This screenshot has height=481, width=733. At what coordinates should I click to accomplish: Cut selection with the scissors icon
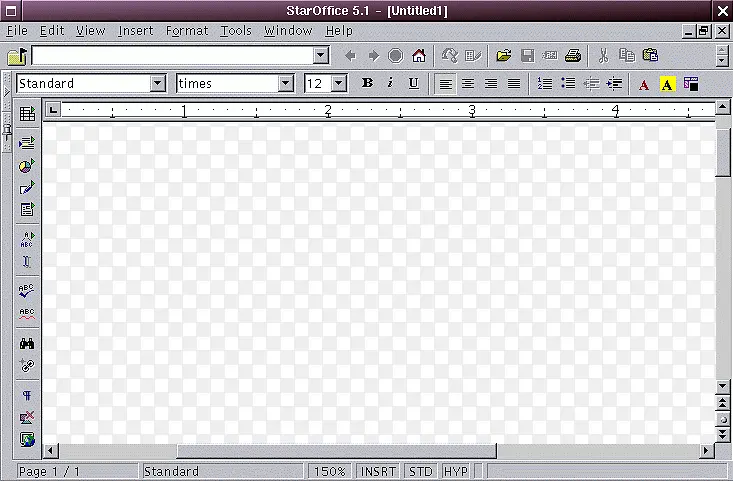pyautogui.click(x=604, y=56)
